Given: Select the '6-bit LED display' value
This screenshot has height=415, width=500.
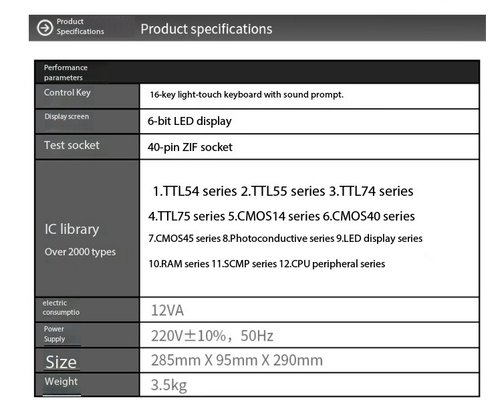Looking at the screenshot, I should (x=189, y=121).
